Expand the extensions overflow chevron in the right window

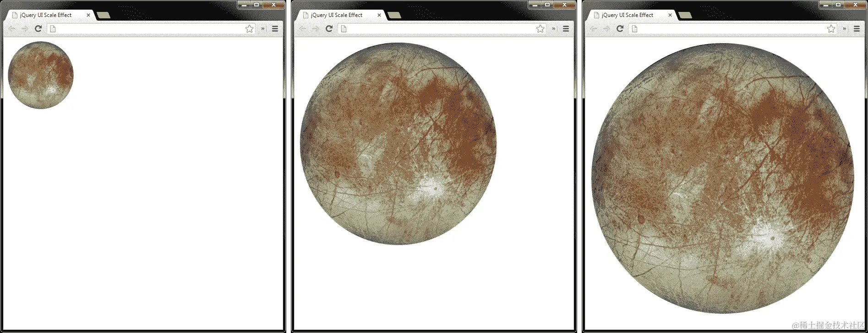coord(844,28)
